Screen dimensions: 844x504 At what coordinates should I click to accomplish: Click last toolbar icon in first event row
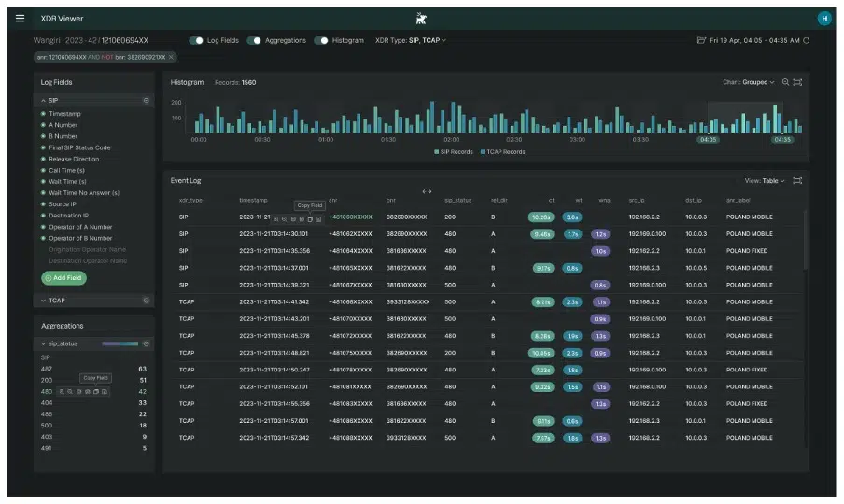click(318, 219)
